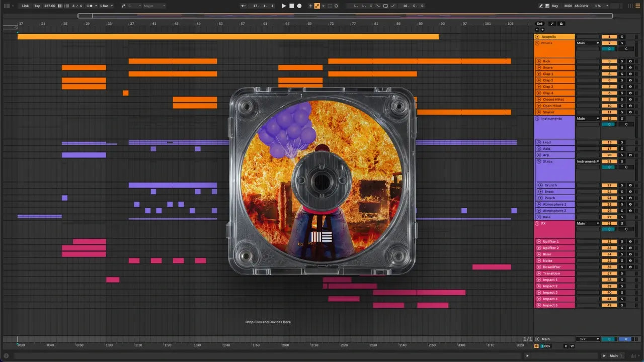
Task: Click the Set locator button
Action: point(539,24)
